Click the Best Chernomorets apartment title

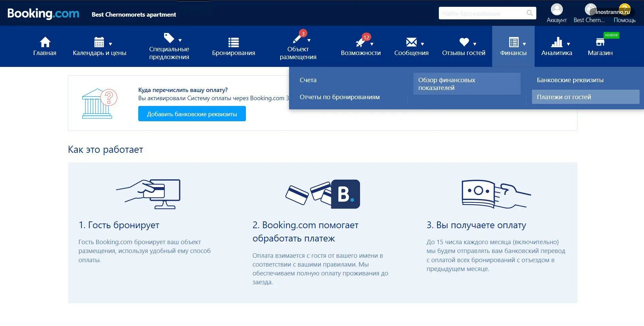134,15
